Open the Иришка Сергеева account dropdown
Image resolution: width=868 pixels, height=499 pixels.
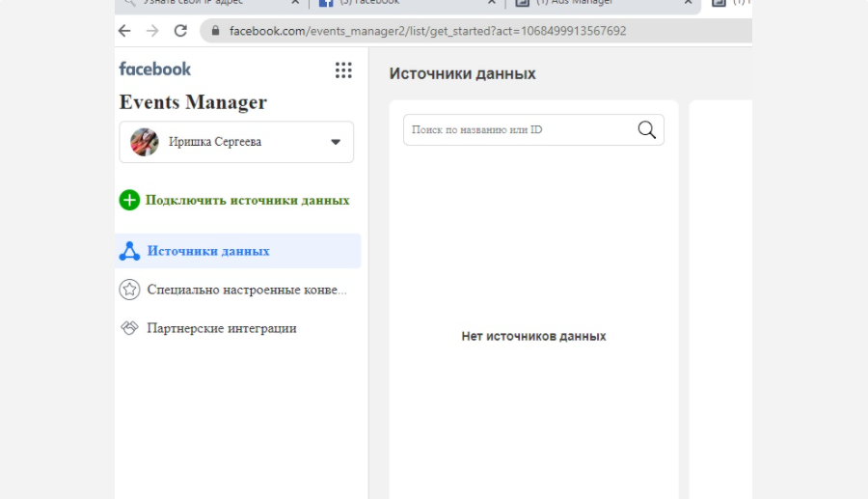click(x=236, y=142)
